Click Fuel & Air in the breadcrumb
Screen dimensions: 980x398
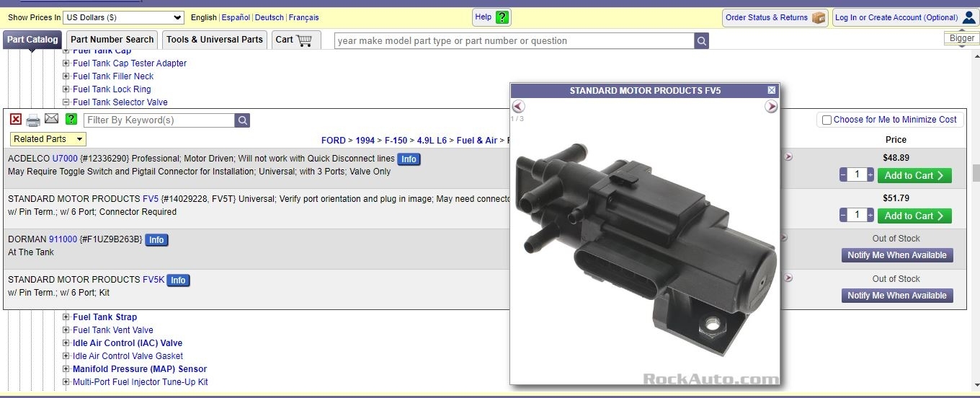477,141
